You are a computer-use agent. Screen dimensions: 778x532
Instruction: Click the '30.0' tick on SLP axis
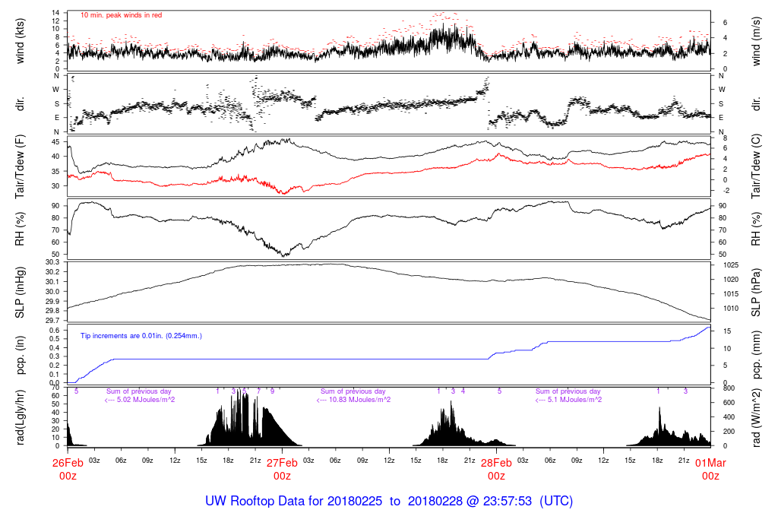click(x=52, y=291)
